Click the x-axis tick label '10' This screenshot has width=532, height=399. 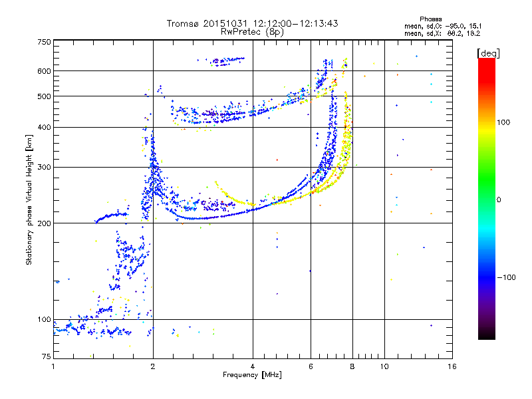tap(384, 366)
